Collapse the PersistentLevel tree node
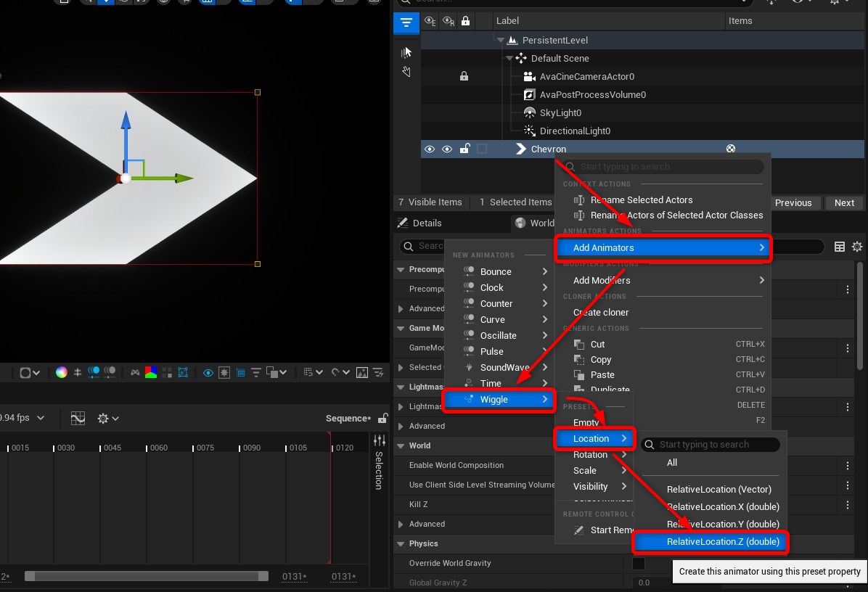Screen dimensions: 868x592 501,40
